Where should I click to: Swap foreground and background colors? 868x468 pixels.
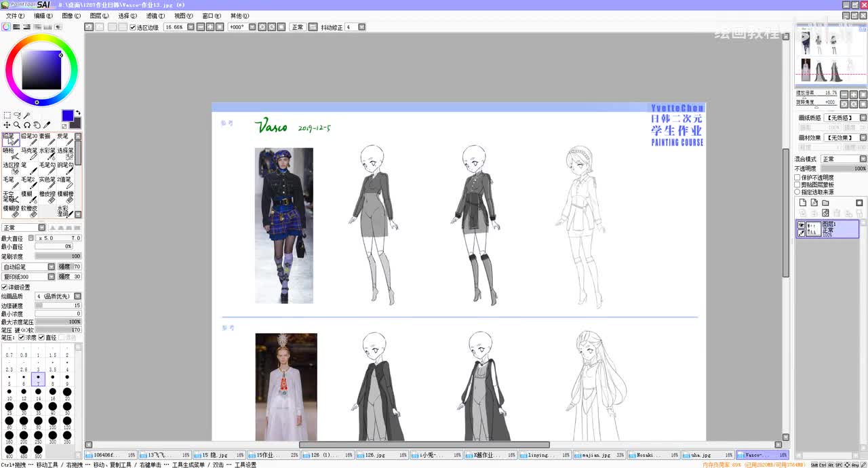[78, 113]
